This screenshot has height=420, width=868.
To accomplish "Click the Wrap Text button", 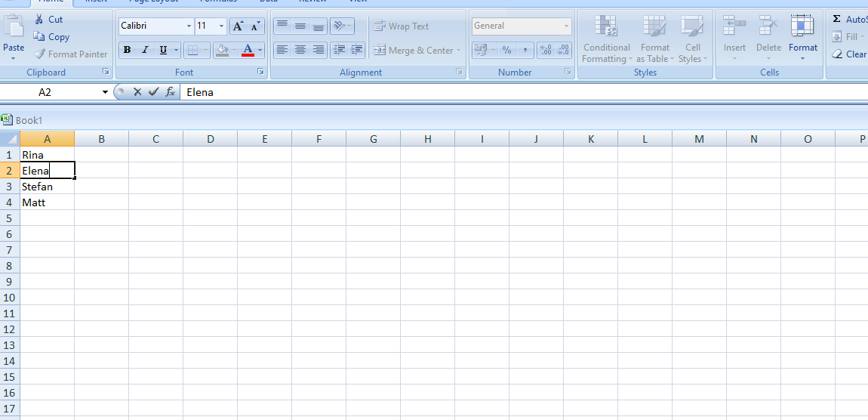I will tap(402, 26).
